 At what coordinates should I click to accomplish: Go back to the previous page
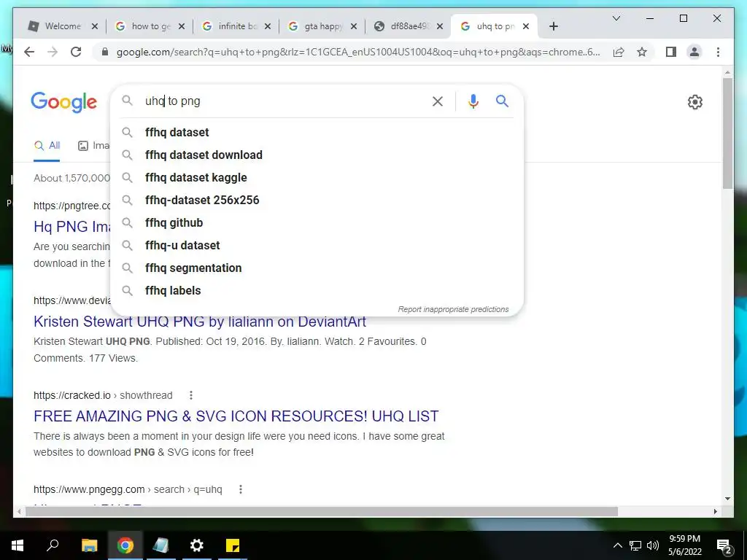(29, 52)
